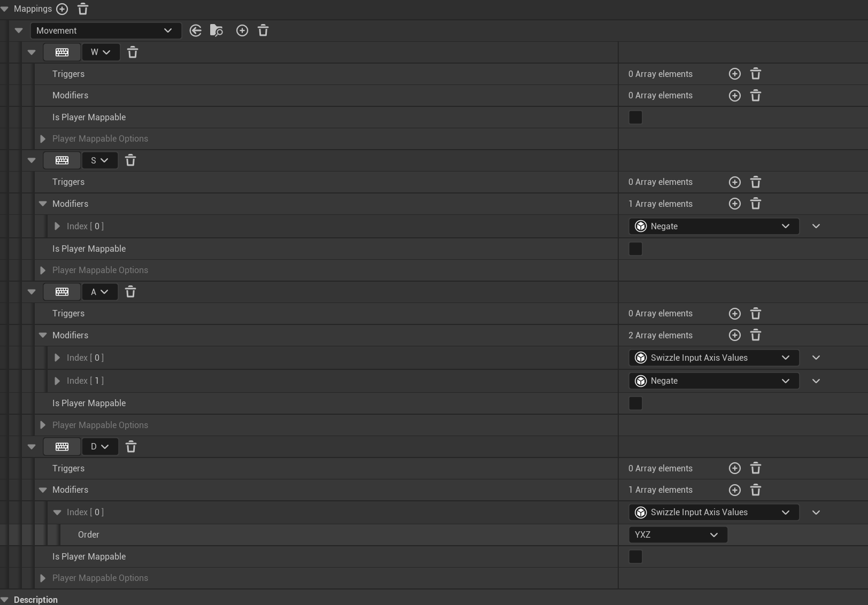
Task: Open the Movement input action dropdown
Action: tap(106, 30)
